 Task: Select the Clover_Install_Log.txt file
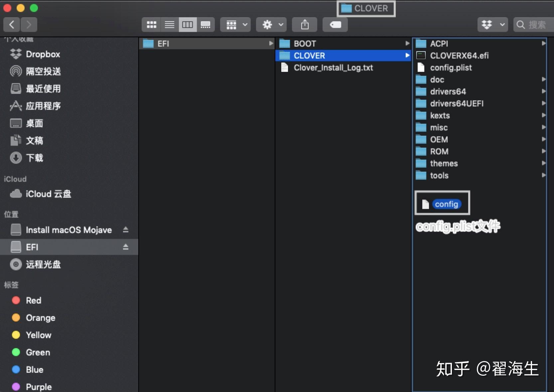pyautogui.click(x=343, y=67)
